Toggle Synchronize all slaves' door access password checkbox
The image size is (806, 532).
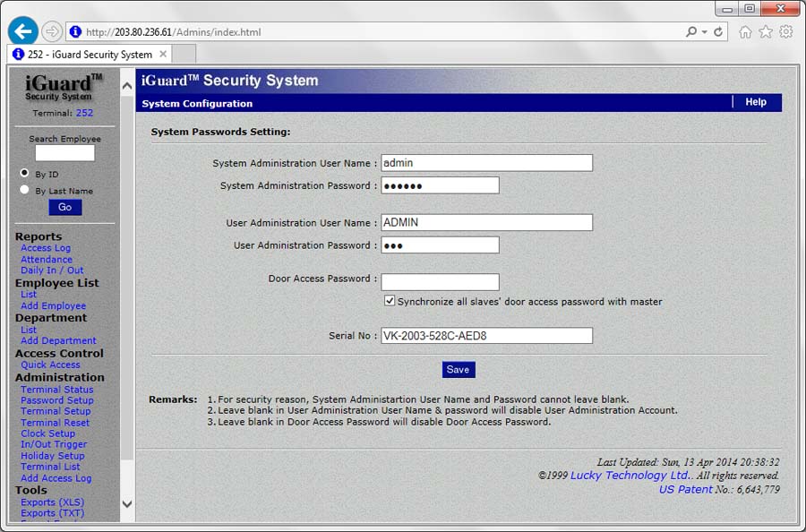click(390, 301)
